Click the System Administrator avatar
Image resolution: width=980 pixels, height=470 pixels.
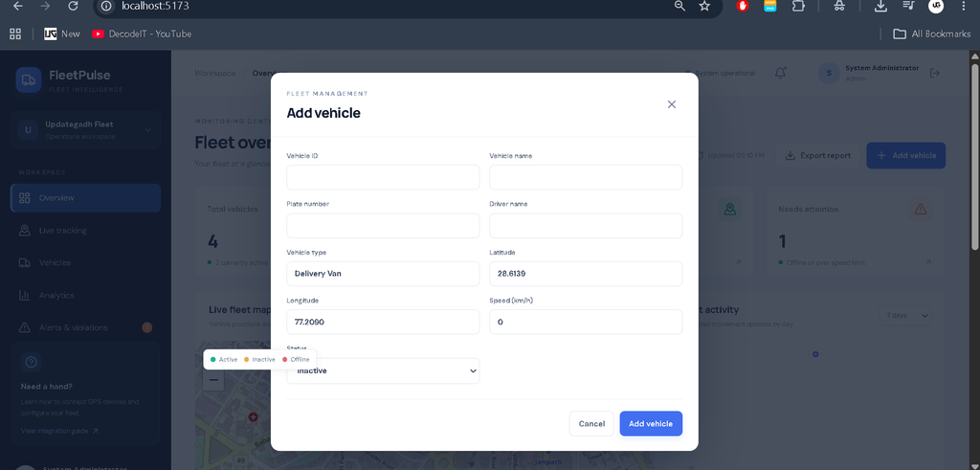(x=829, y=73)
